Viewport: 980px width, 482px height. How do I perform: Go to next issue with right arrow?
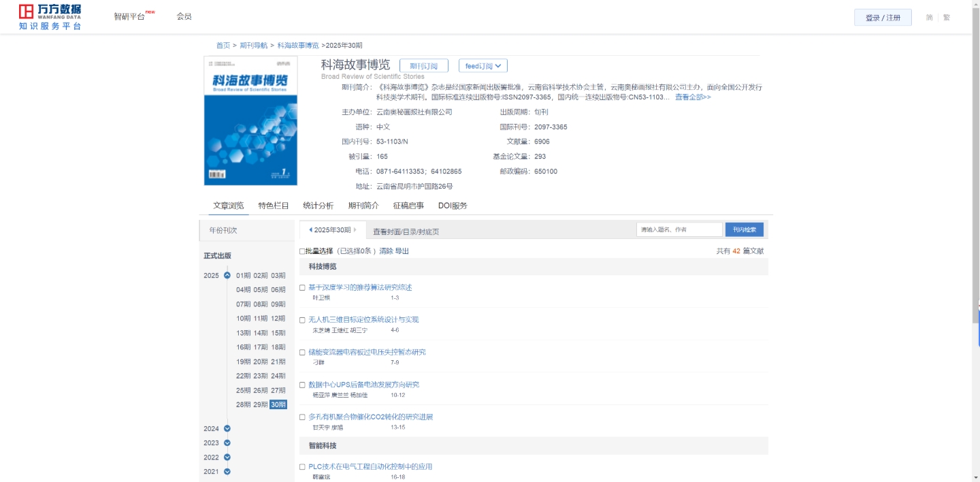pyautogui.click(x=355, y=230)
